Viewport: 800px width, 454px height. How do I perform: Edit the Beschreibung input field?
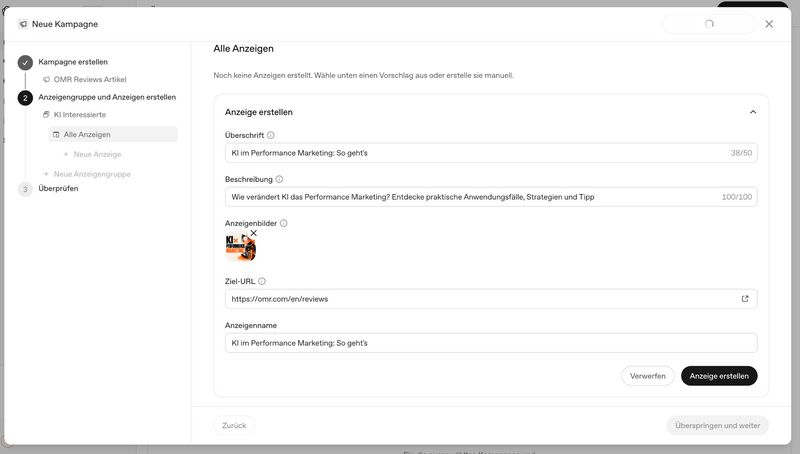click(491, 197)
